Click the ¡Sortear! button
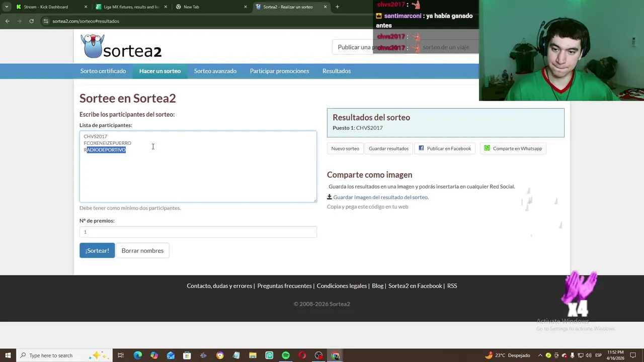Viewport: 644px width, 362px height. point(97,250)
